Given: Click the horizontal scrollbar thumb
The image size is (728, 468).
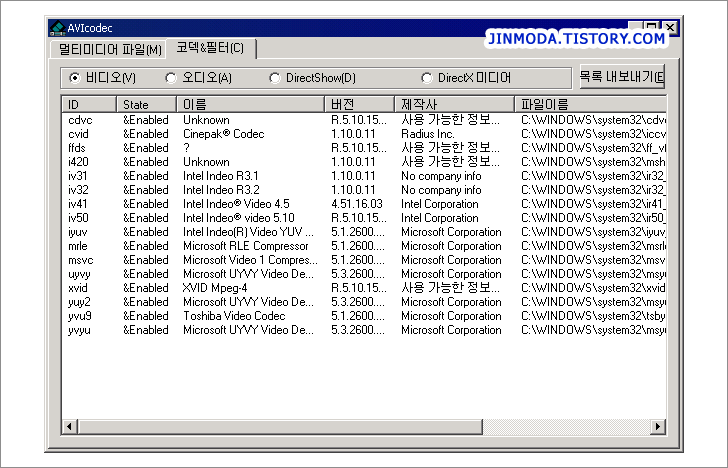Looking at the screenshot, I should click(x=280, y=426).
